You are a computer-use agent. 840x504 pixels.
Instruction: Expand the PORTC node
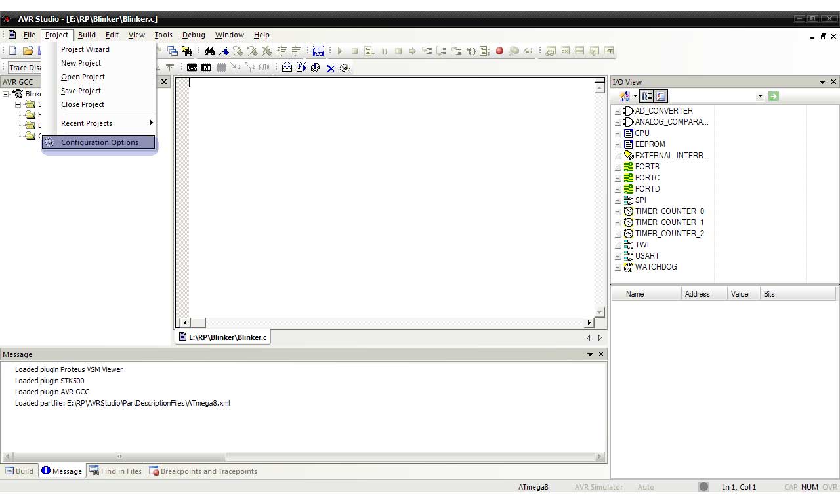tap(618, 178)
